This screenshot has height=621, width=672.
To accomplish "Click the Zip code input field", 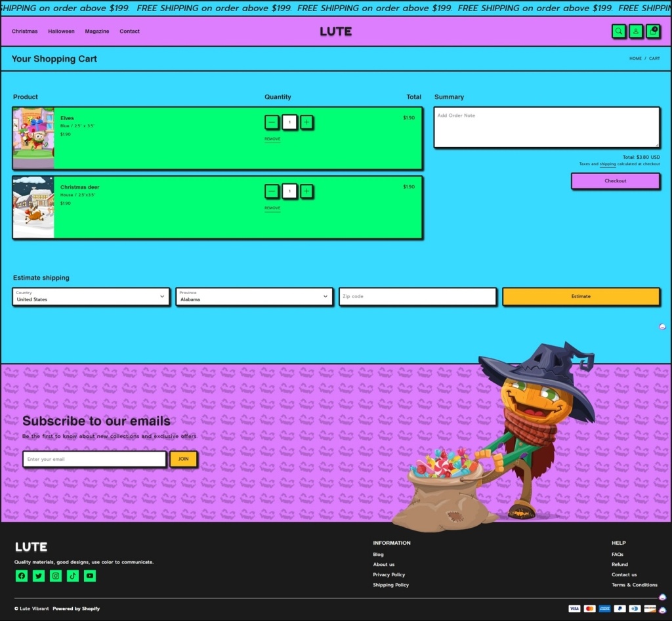I will click(x=417, y=297).
